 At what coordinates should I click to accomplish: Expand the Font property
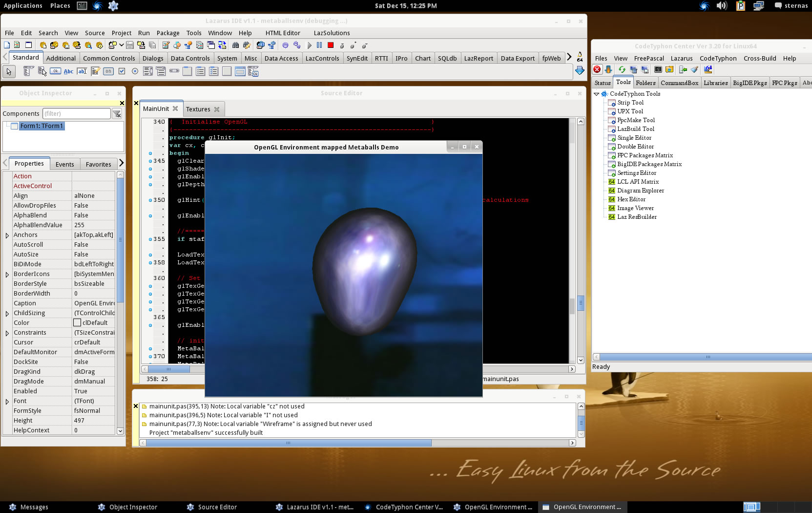(7, 402)
